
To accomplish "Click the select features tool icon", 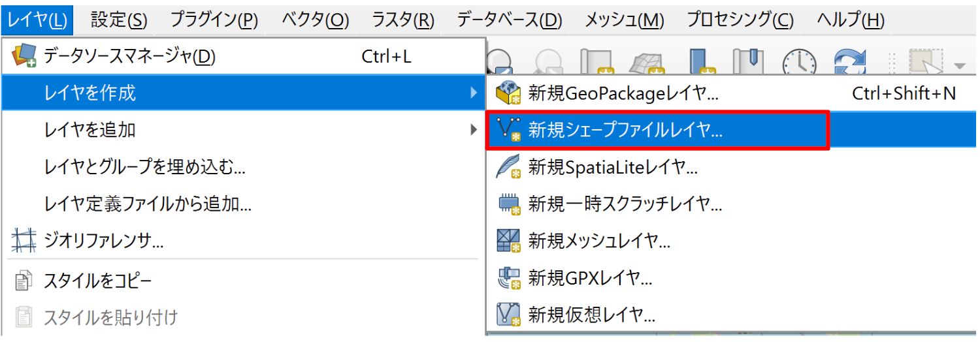I will click(x=926, y=61).
